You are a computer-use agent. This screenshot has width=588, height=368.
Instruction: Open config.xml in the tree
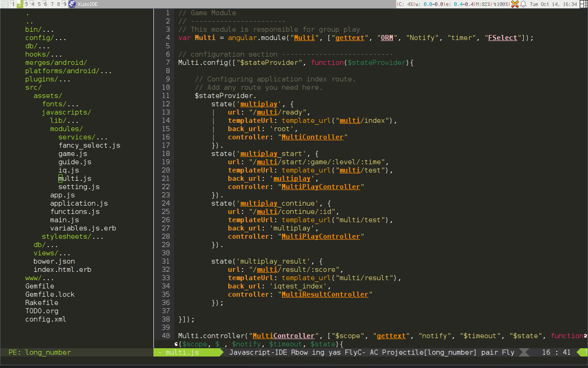46,319
